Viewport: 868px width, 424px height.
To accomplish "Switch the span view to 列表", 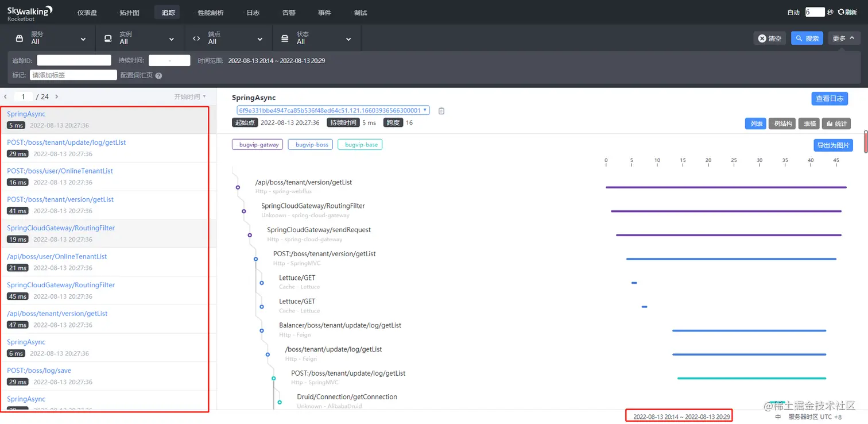I will (755, 124).
